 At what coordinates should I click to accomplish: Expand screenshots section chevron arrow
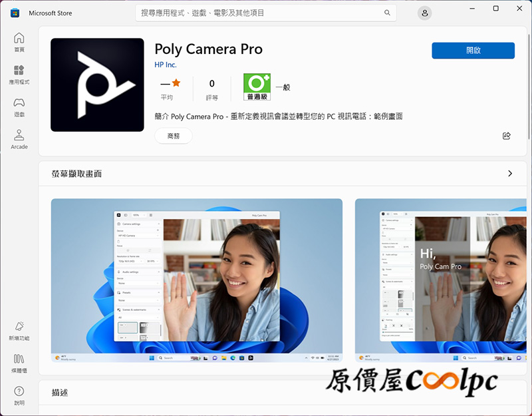509,174
